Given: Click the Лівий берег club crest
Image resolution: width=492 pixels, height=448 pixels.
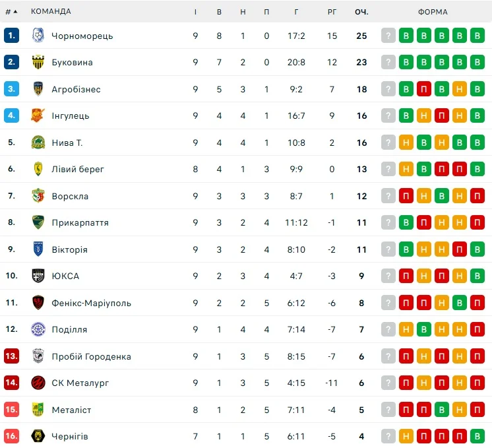Looking at the screenshot, I should (x=38, y=169).
